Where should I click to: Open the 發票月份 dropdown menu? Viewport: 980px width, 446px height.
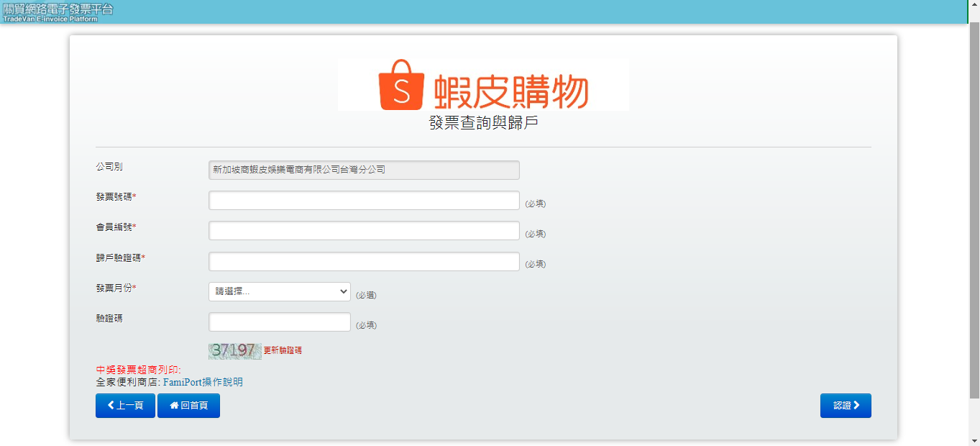[x=279, y=292]
